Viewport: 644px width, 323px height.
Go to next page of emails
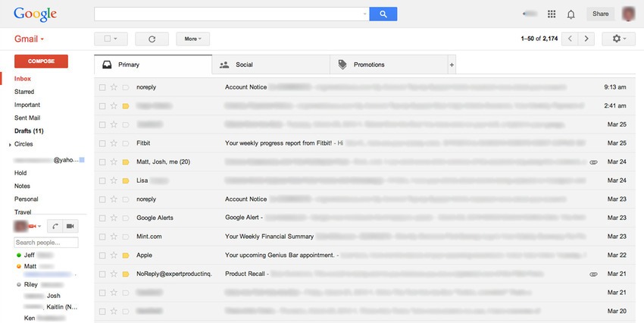tap(589, 39)
